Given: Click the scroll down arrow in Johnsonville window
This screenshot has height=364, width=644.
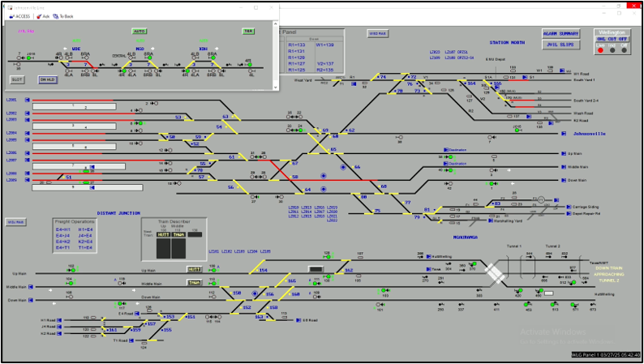Looking at the screenshot, I should 276,87.
